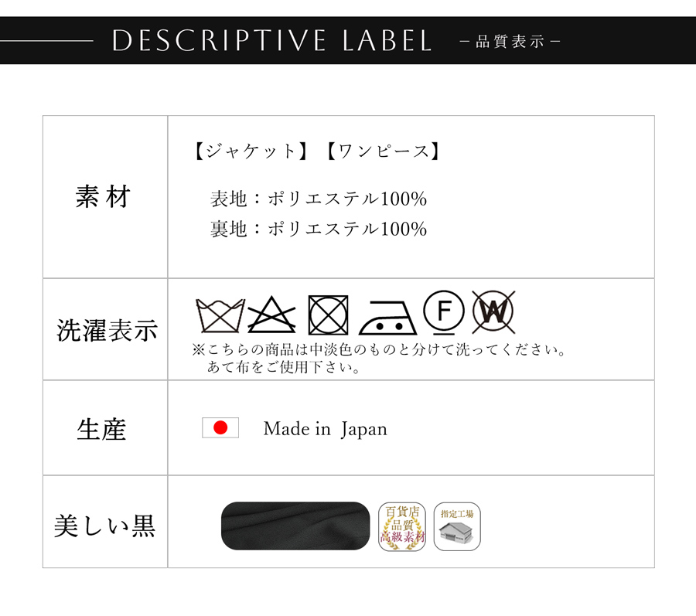696x616 pixels.
Task: Click the 裏地：ポリエステル100% line
Action: tap(319, 229)
